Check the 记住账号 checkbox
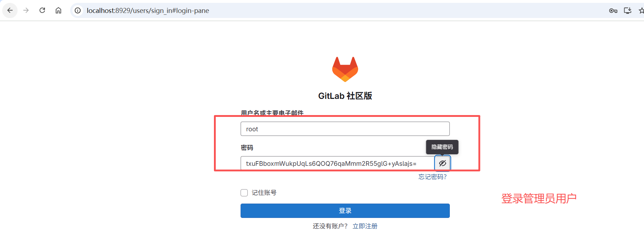 point(244,193)
